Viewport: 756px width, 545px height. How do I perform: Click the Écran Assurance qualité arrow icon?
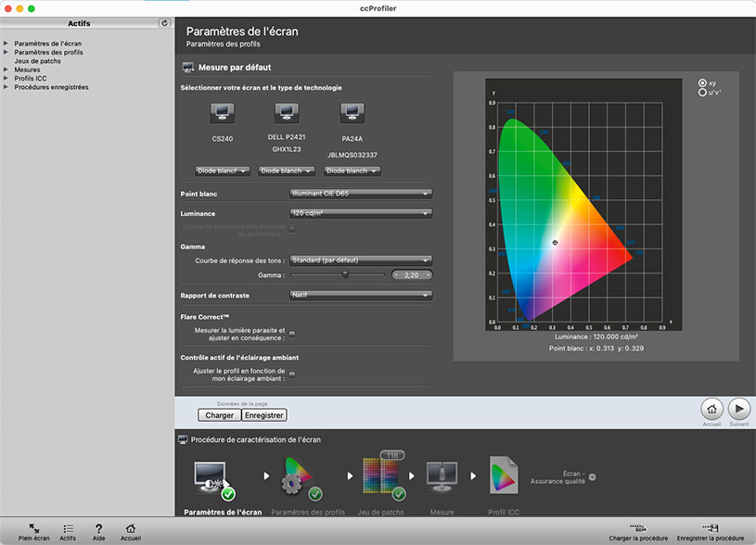click(592, 477)
